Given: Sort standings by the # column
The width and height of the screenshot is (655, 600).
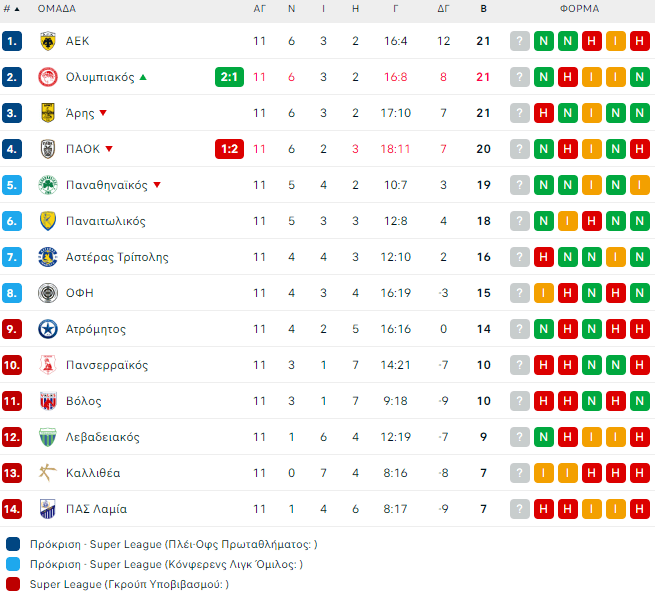Looking at the screenshot, I should 11,8.
